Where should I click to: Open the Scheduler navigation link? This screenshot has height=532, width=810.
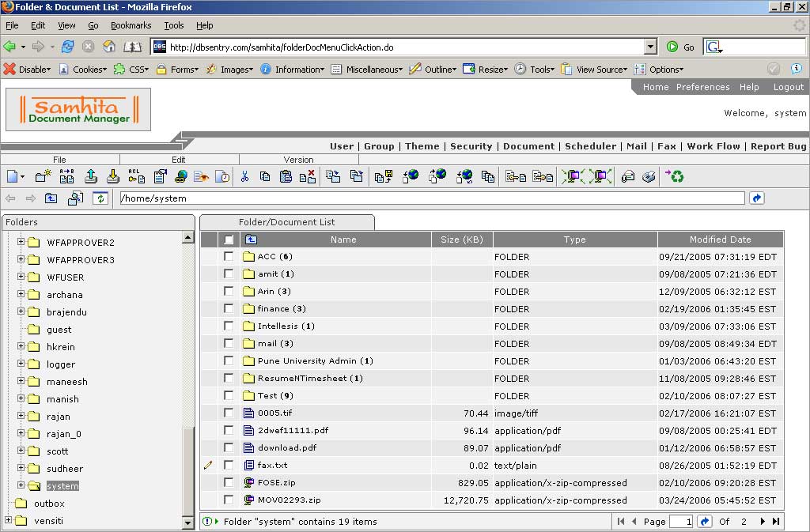point(590,146)
